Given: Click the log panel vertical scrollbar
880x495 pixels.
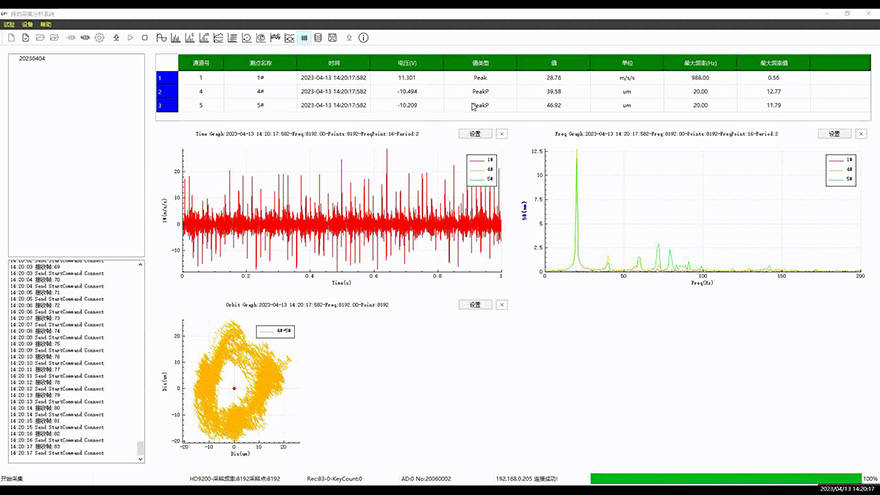Looking at the screenshot, I should pyautogui.click(x=141, y=360).
